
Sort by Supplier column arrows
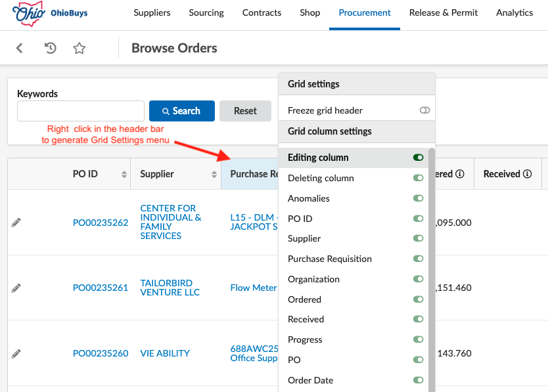coord(214,175)
